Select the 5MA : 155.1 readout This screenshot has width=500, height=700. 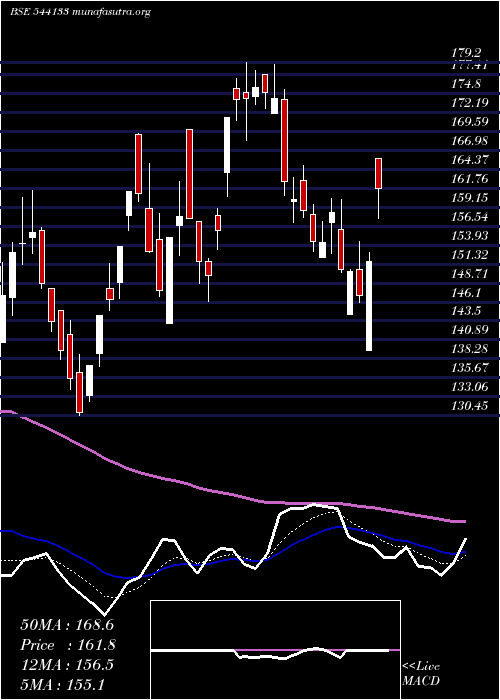point(62,685)
